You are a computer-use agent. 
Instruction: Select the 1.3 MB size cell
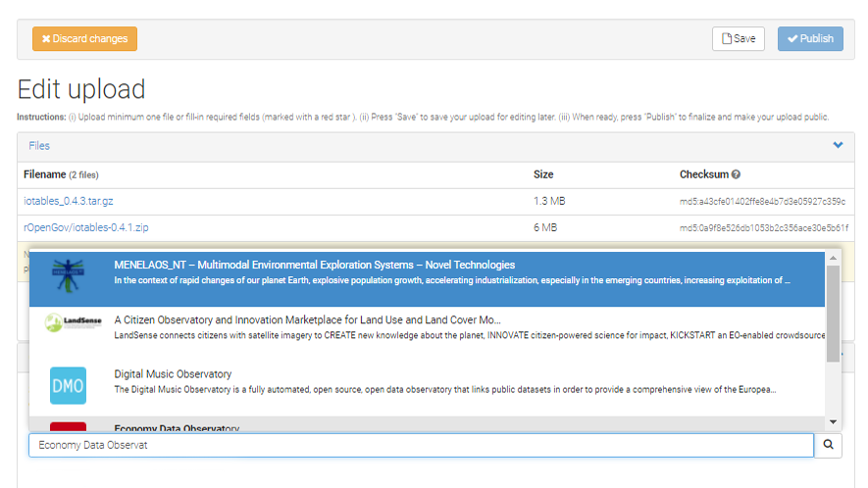549,201
